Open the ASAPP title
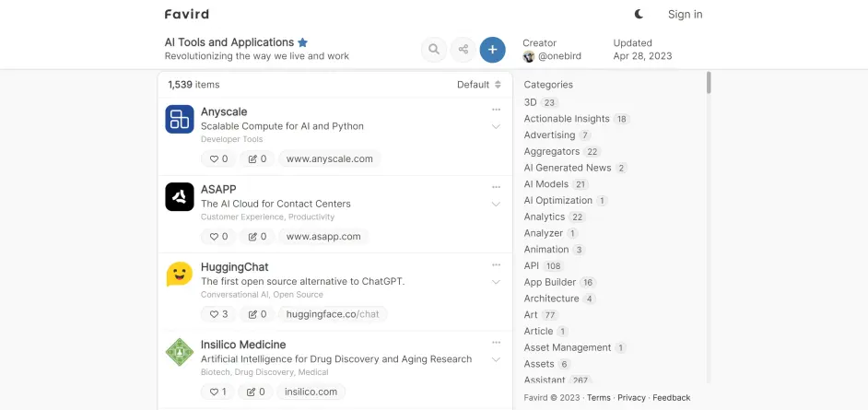Viewport: 868px width, 410px height. coord(218,189)
